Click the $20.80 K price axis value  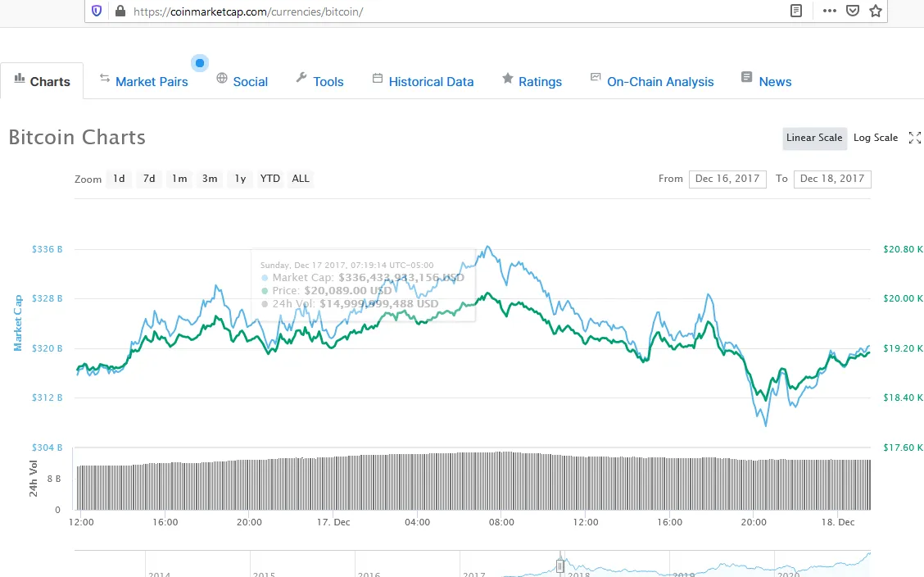click(903, 249)
